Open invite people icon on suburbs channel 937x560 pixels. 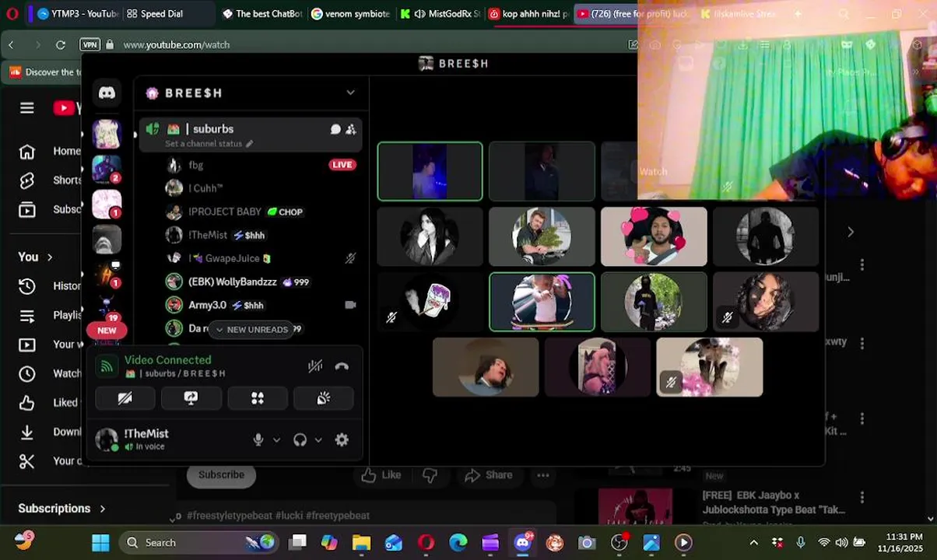click(x=351, y=129)
